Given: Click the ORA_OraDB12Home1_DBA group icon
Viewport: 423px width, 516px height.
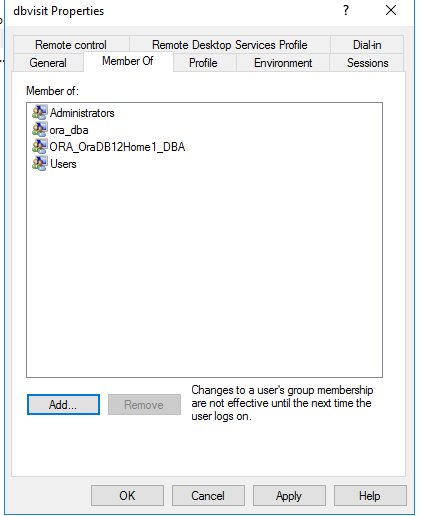Looking at the screenshot, I should 40,146.
